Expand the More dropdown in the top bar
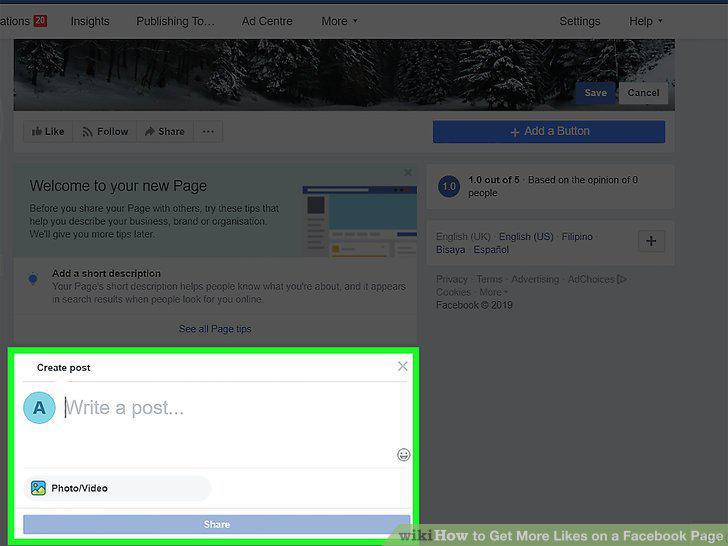The height and width of the screenshot is (546, 728). (x=339, y=21)
